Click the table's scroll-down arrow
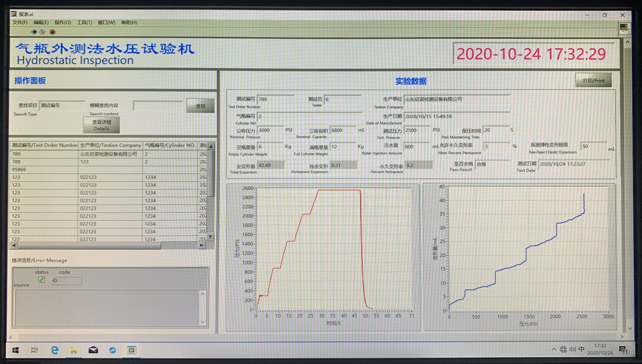Image resolution: width=642 pixels, height=364 pixels. [211, 237]
